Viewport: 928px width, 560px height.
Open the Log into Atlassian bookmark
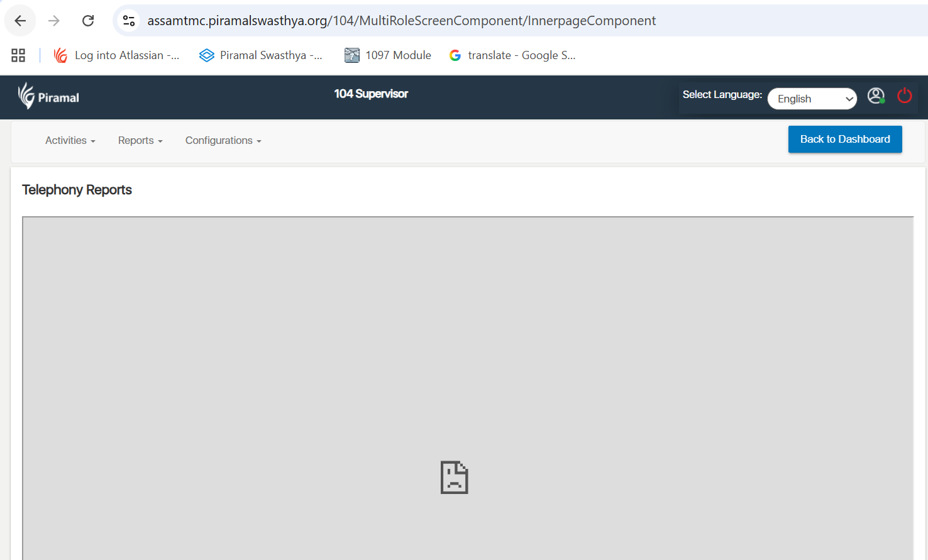click(x=117, y=55)
